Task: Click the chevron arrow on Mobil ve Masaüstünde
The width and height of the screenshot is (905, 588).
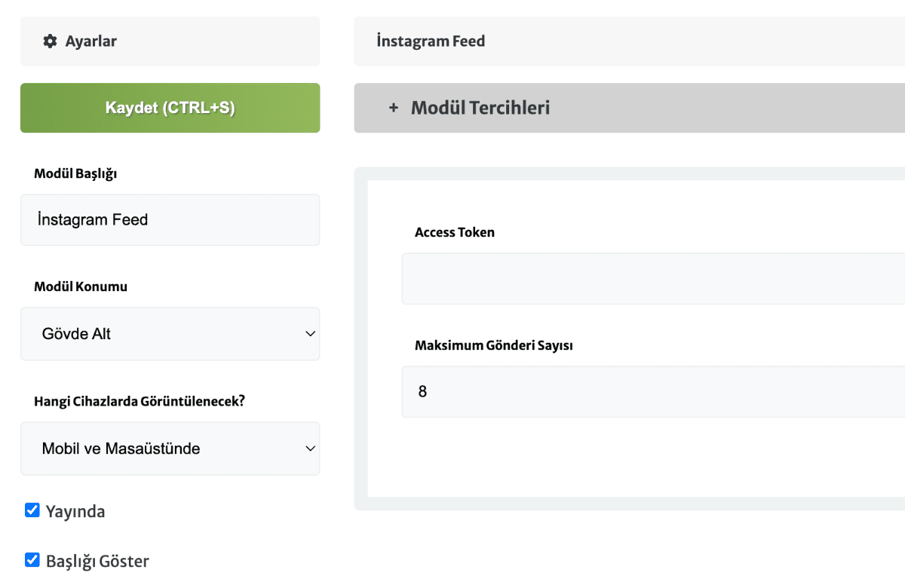Action: (309, 449)
